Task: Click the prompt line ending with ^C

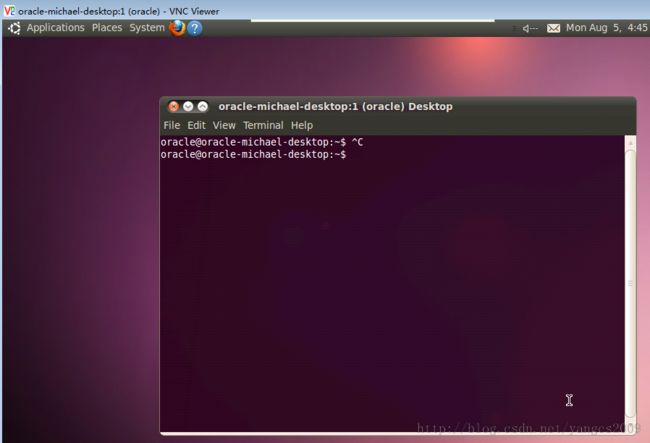Action: tap(262, 142)
